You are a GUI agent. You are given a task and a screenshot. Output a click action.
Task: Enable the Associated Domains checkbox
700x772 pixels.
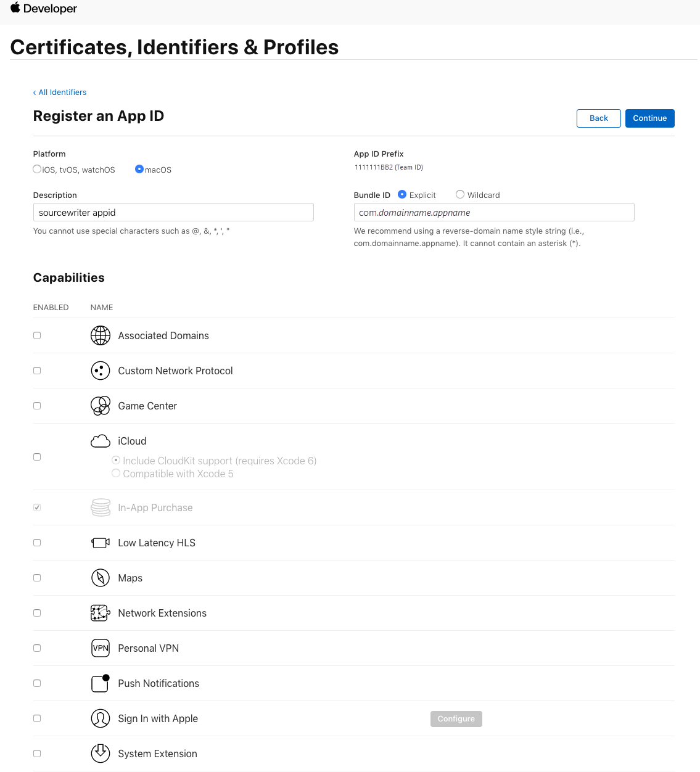[37, 335]
